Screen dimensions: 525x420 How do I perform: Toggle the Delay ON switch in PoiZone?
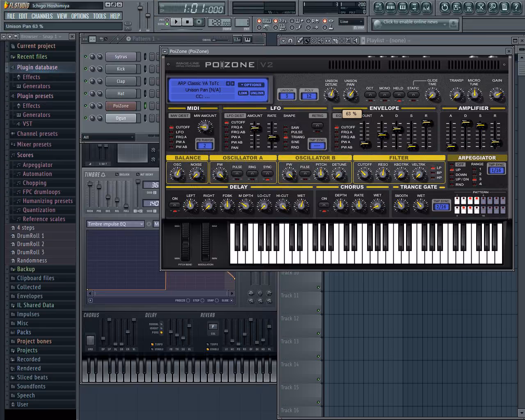tap(175, 205)
